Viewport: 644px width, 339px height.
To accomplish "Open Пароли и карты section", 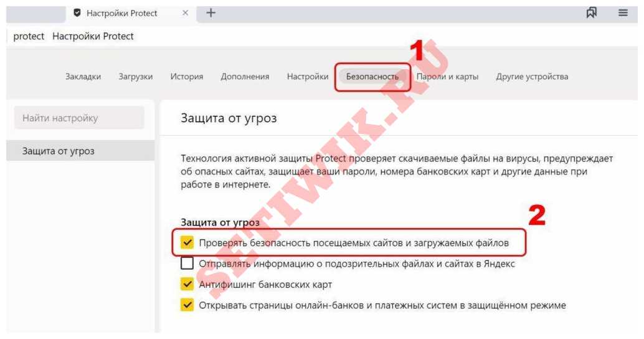I will [447, 77].
